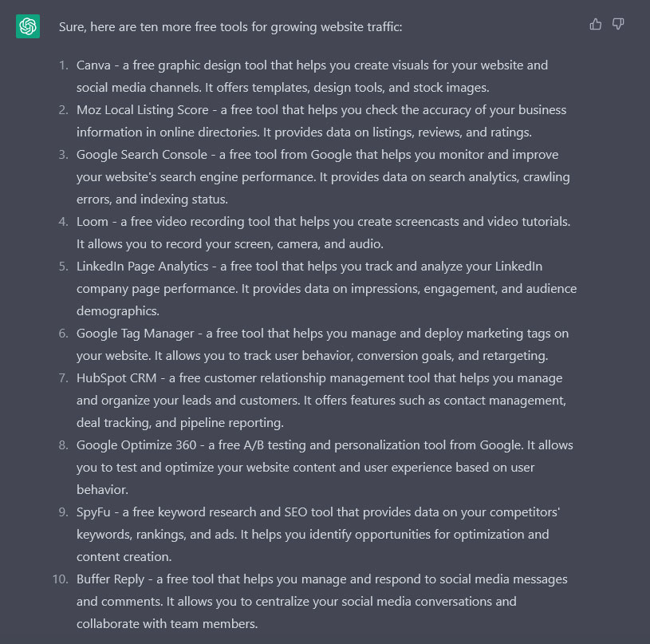The height and width of the screenshot is (644, 650).
Task: Click the Canva list item
Action: point(312,77)
